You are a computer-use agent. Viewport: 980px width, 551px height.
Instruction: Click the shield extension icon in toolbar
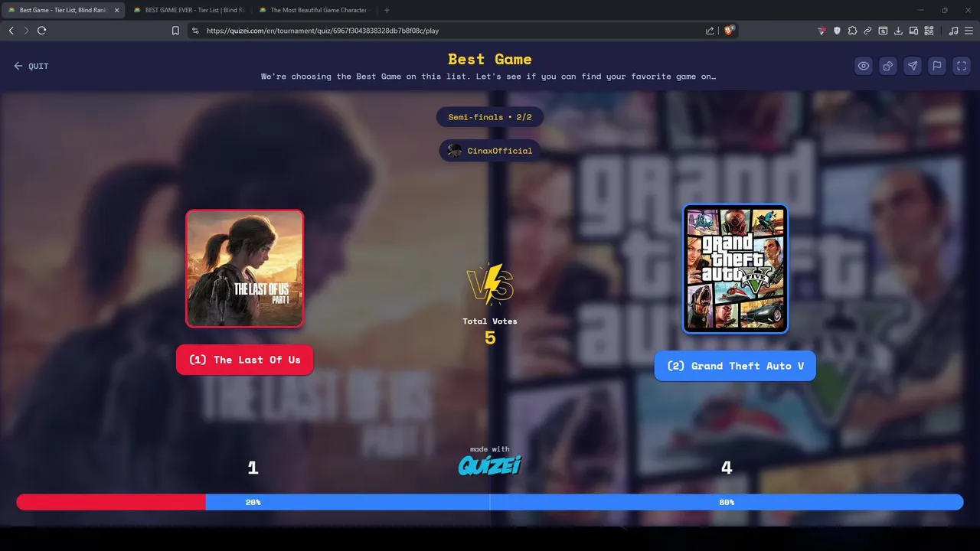click(x=837, y=31)
